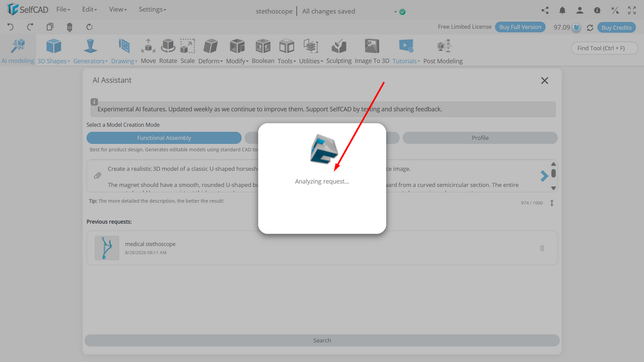
Task: Open the 3D Shapes menu
Action: point(53,51)
